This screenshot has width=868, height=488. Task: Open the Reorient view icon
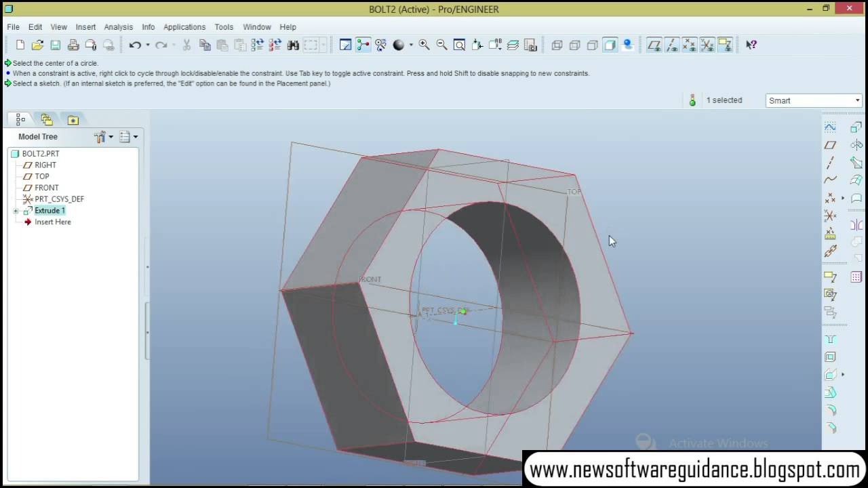[x=477, y=45]
